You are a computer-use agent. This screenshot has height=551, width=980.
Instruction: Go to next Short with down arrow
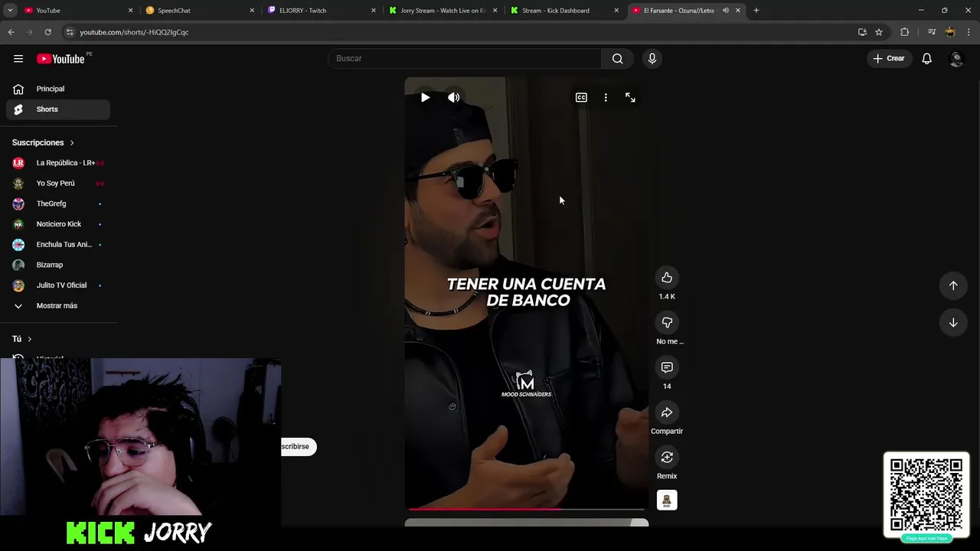[x=953, y=323]
